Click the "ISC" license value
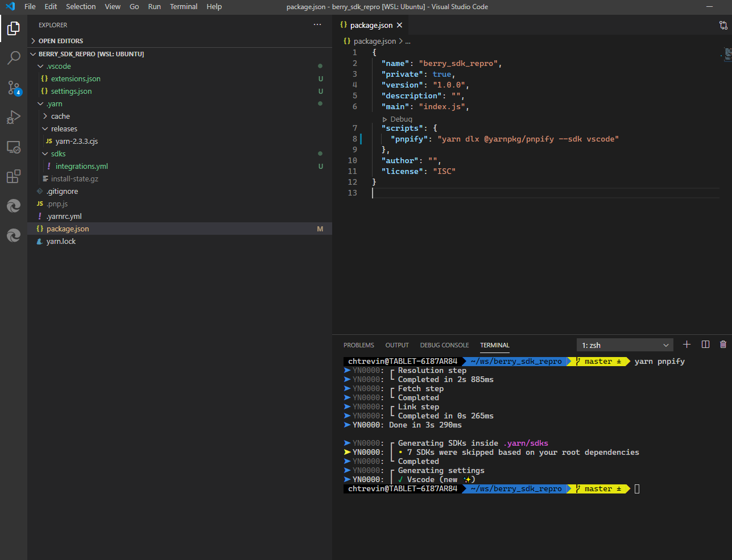This screenshot has height=560, width=732. point(444,171)
